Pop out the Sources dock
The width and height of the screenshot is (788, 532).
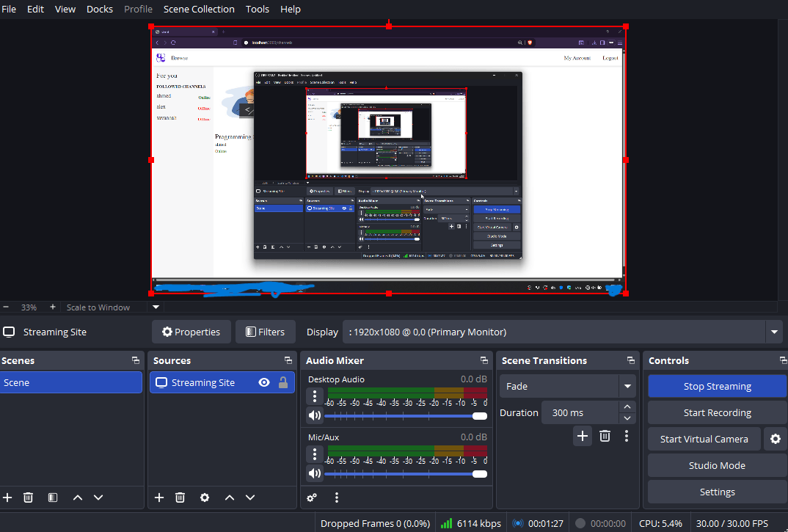click(288, 360)
